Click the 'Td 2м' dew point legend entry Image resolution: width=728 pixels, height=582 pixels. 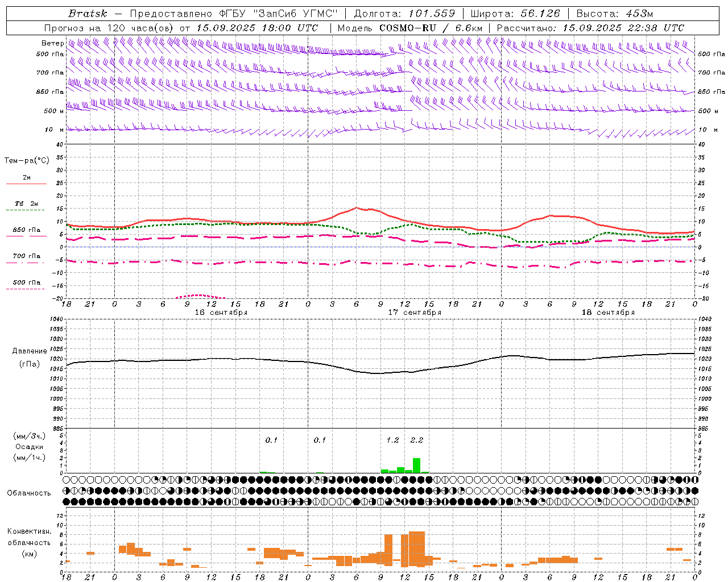pyautogui.click(x=27, y=203)
